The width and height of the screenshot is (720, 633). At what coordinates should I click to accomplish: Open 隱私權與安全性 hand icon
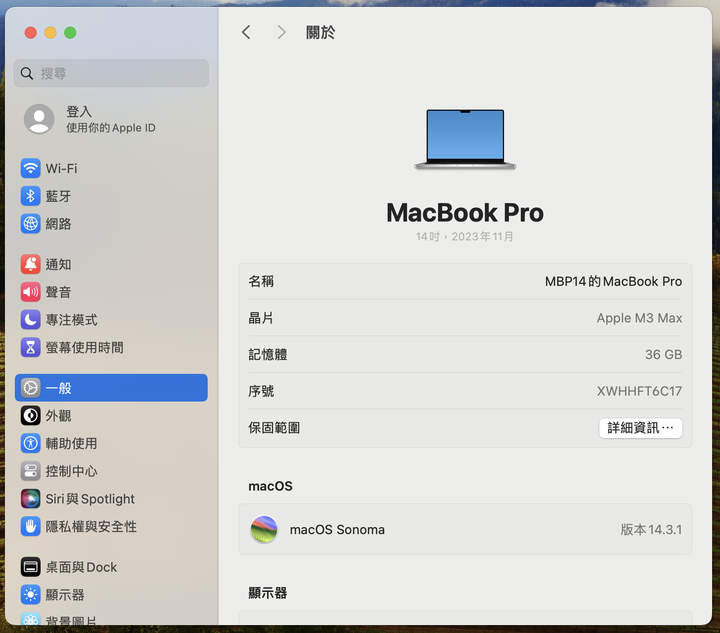(x=30, y=526)
